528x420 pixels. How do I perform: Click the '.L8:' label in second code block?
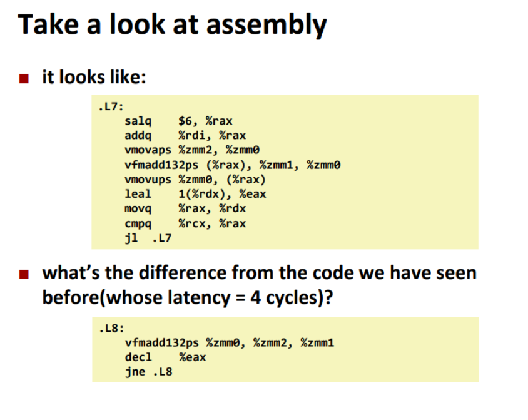pyautogui.click(x=111, y=329)
